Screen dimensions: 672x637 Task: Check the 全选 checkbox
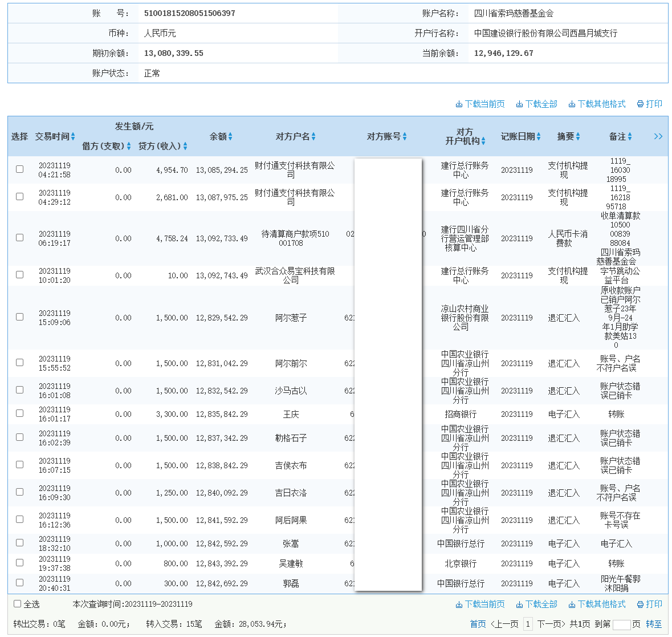click(x=18, y=603)
